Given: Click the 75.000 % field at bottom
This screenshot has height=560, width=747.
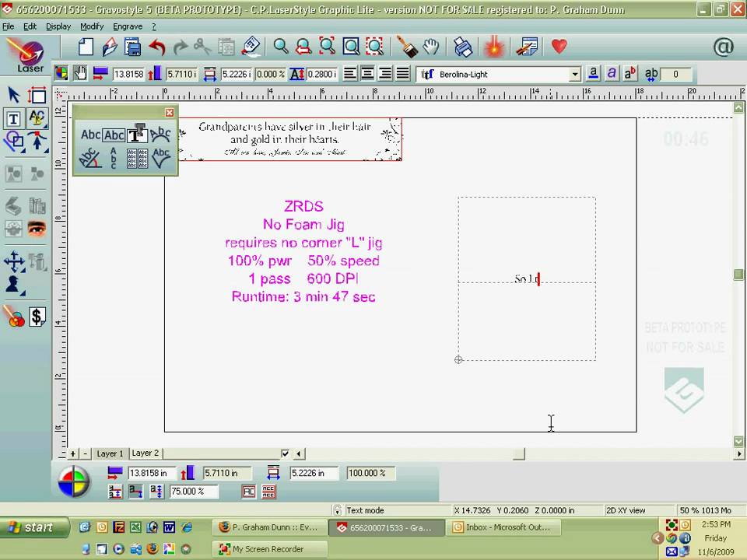Looking at the screenshot, I should click(194, 491).
